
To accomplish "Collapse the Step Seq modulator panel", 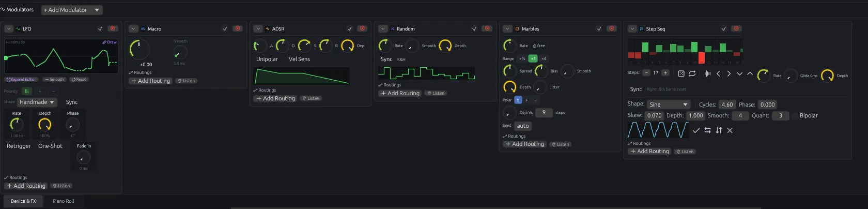I will tap(632, 29).
